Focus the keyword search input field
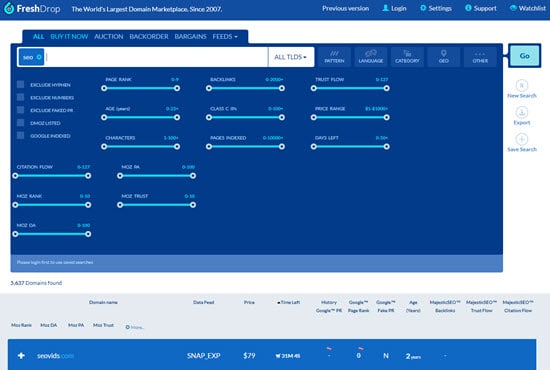The image size is (550, 370). [x=156, y=57]
